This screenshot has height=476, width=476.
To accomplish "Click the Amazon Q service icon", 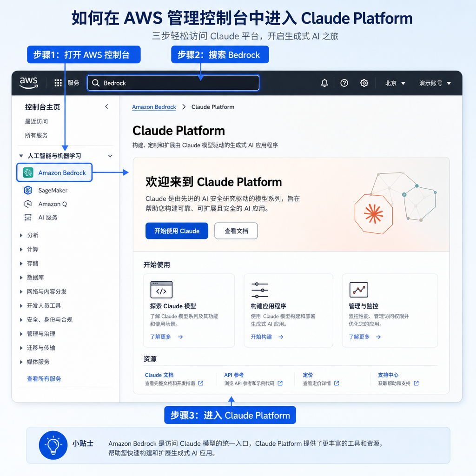I will (28, 204).
